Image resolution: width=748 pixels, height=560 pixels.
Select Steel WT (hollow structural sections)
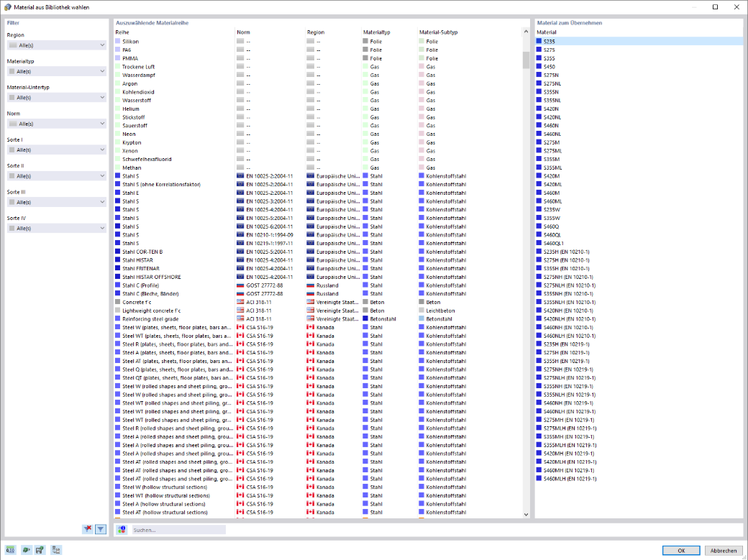[318, 495]
